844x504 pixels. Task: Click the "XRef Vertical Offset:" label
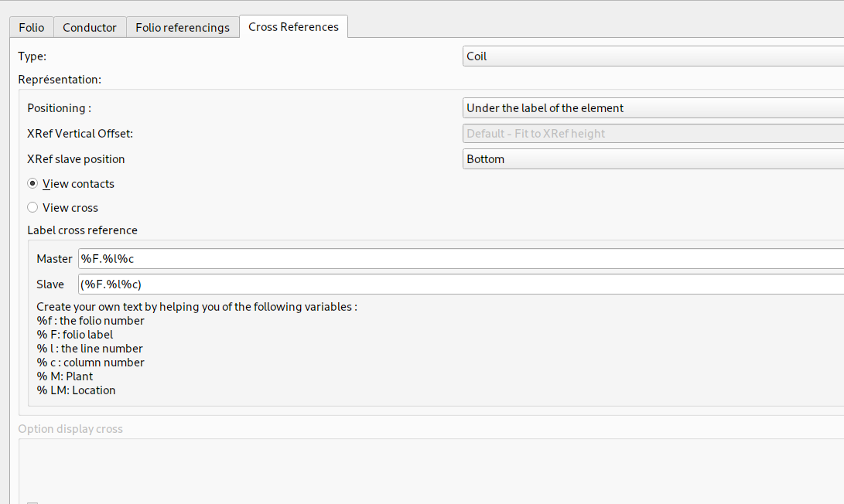click(80, 134)
